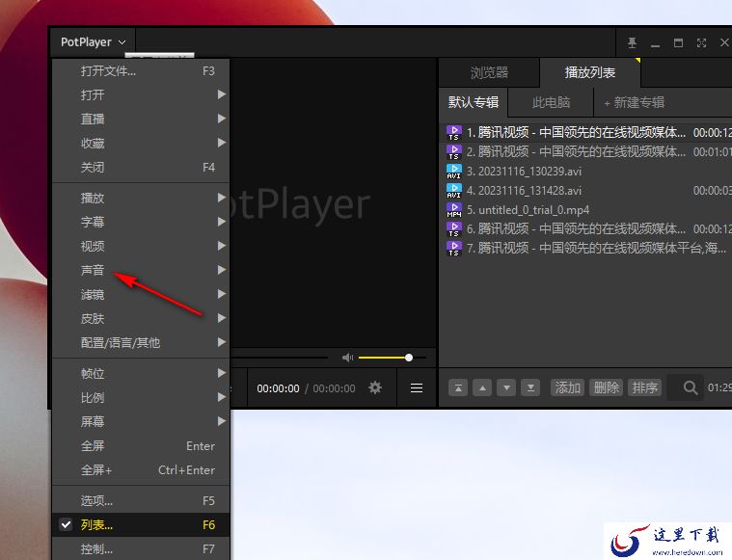Screen dimensions: 732x560
Task: Switch to the 浏览器 tab
Action: (x=489, y=72)
